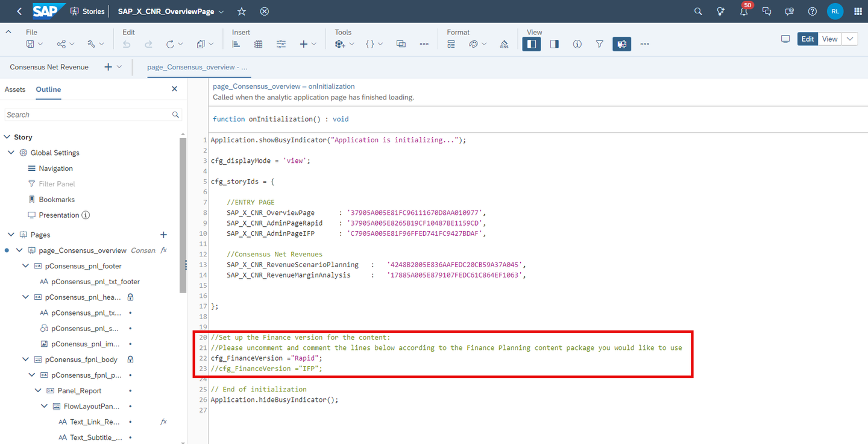Viewport: 868px width, 444px height.
Task: Mark story as favorite with star icon
Action: pos(242,11)
